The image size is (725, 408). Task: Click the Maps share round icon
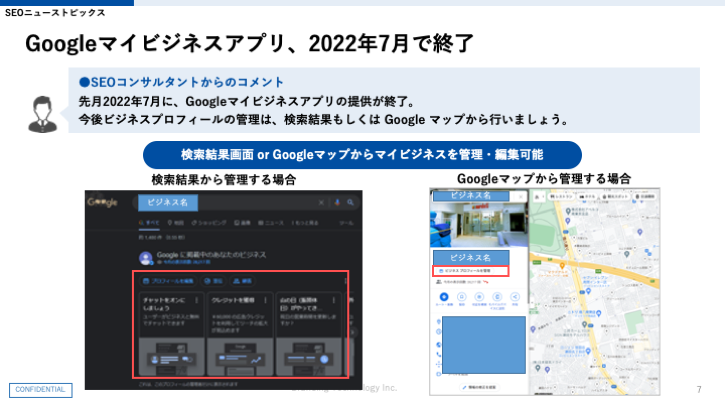515,297
